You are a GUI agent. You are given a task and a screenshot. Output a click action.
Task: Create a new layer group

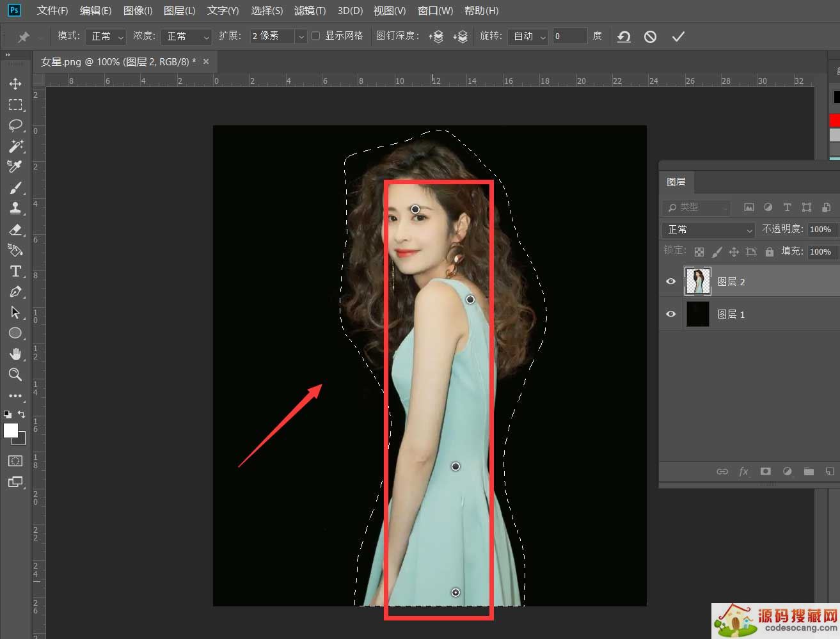click(809, 471)
